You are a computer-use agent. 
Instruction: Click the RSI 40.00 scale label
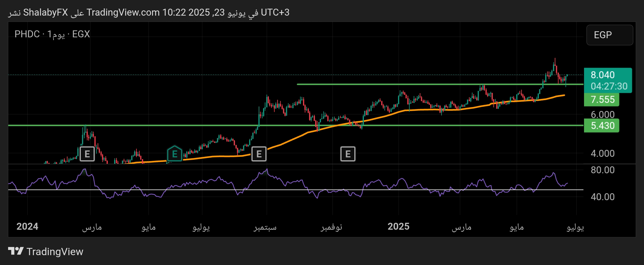click(x=603, y=197)
